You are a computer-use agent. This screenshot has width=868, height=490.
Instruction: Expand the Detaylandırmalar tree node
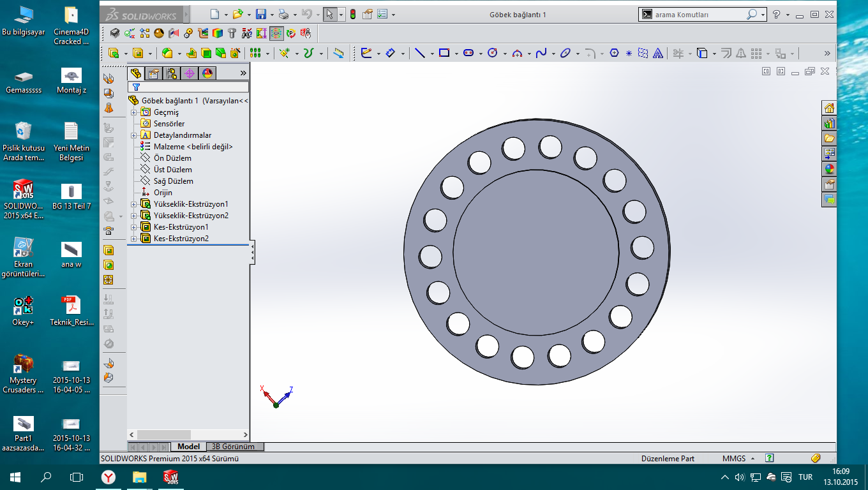tap(134, 135)
